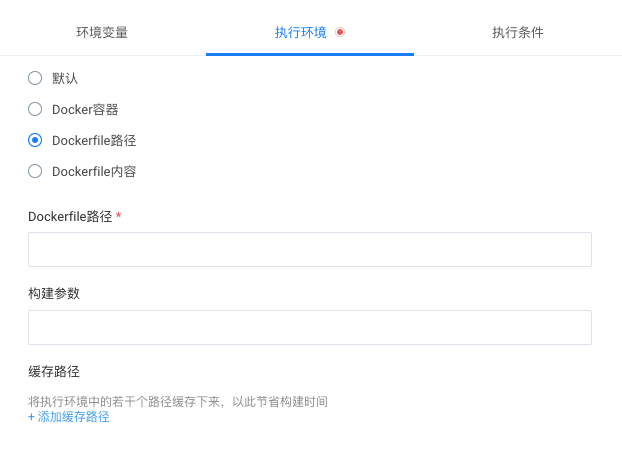Viewport: 622px width, 456px height.
Task: Select the 默认 radio button
Action: click(x=35, y=78)
